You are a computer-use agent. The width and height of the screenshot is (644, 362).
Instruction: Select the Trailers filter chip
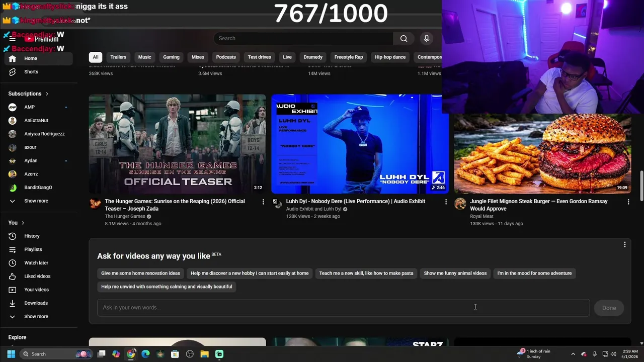(x=118, y=57)
